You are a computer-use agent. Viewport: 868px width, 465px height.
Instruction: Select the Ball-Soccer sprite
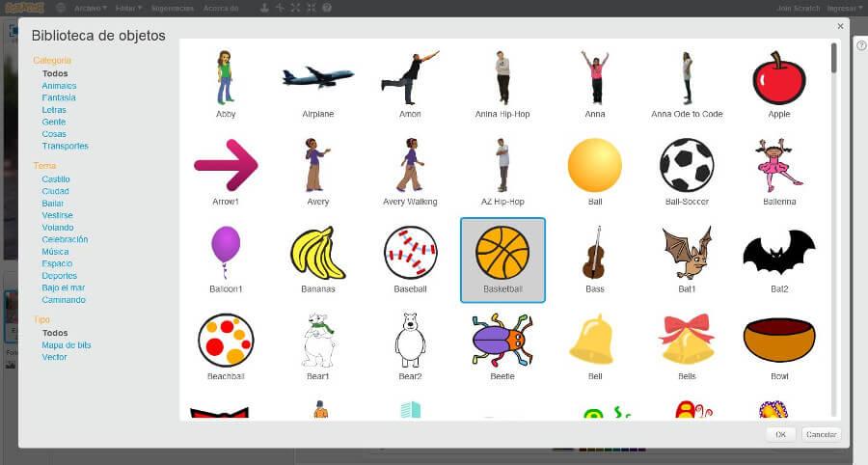pyautogui.click(x=686, y=165)
